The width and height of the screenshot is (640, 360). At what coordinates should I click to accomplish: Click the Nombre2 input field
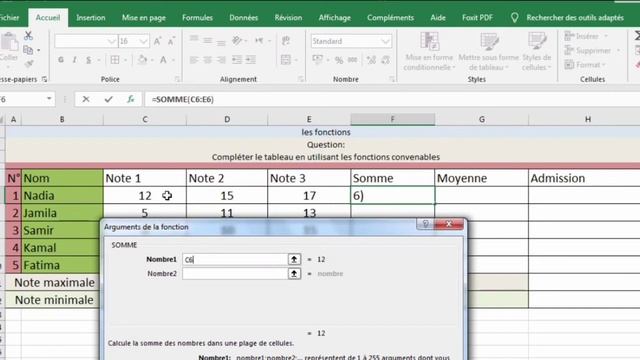[x=235, y=273]
